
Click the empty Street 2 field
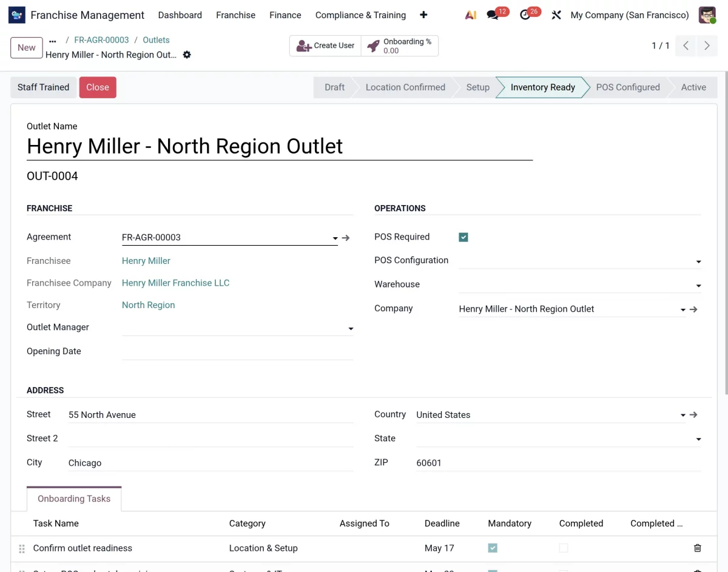click(x=211, y=439)
